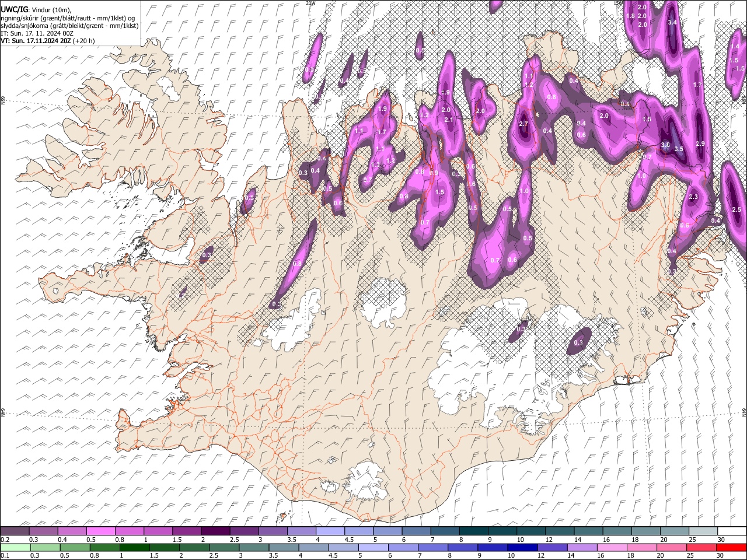
Task: Pick the dark purple upper swatch starting at 2
Action: tap(215, 531)
